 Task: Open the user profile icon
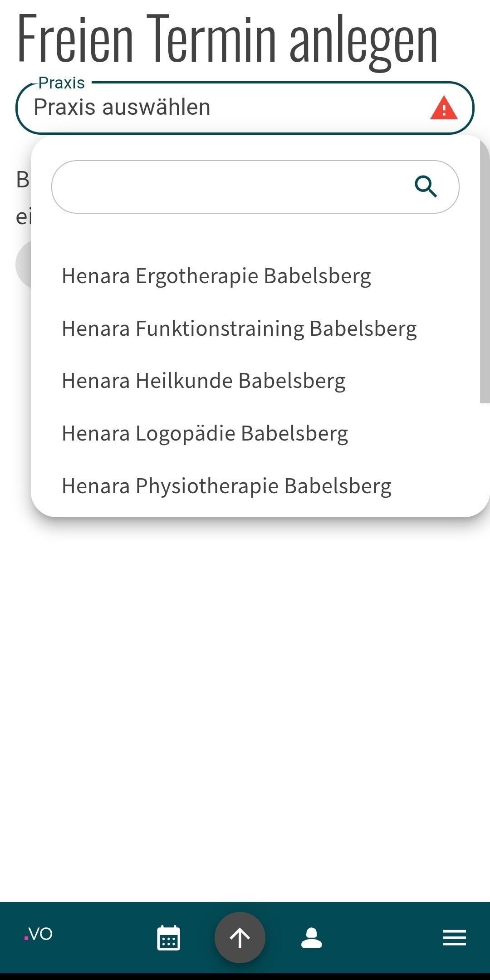pyautogui.click(x=311, y=937)
